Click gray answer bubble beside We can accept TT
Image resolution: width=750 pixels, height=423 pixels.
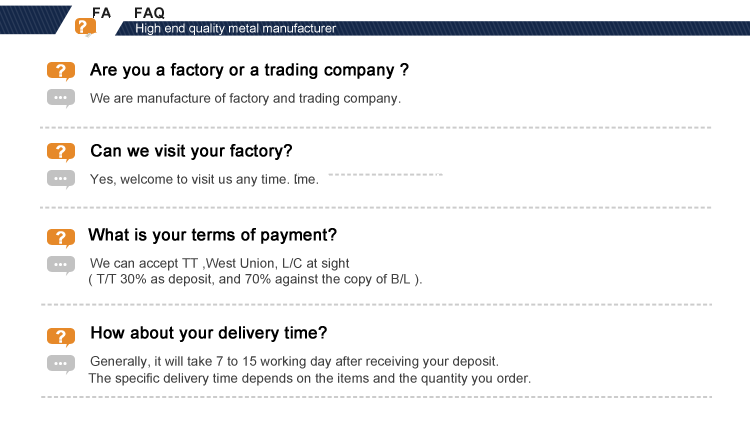[x=61, y=265]
